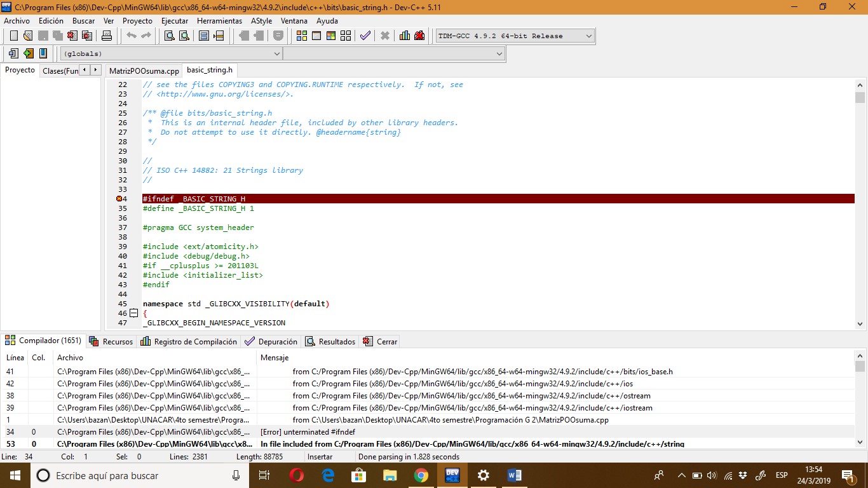Click the Go to function icon
The image size is (868, 488).
tap(204, 36)
